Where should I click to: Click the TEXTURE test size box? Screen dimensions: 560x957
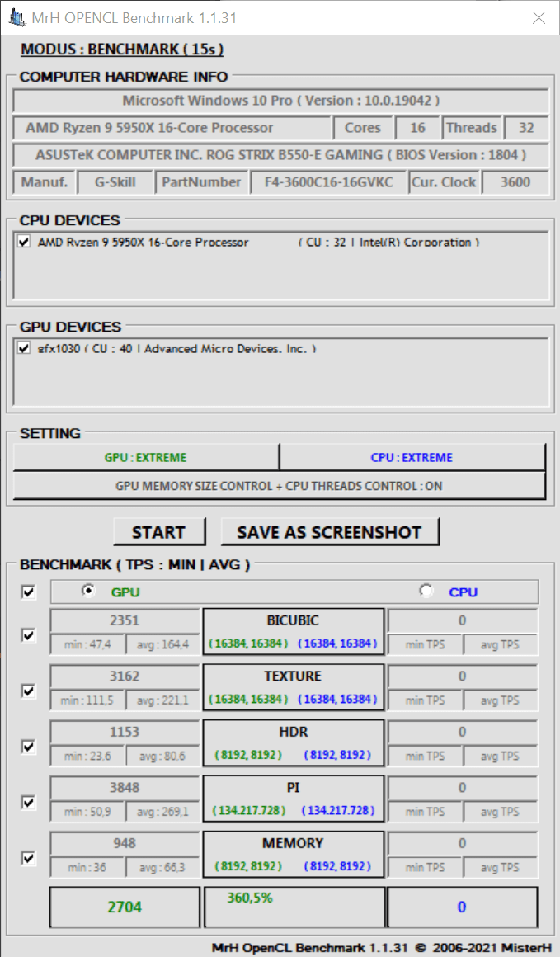[x=294, y=687]
